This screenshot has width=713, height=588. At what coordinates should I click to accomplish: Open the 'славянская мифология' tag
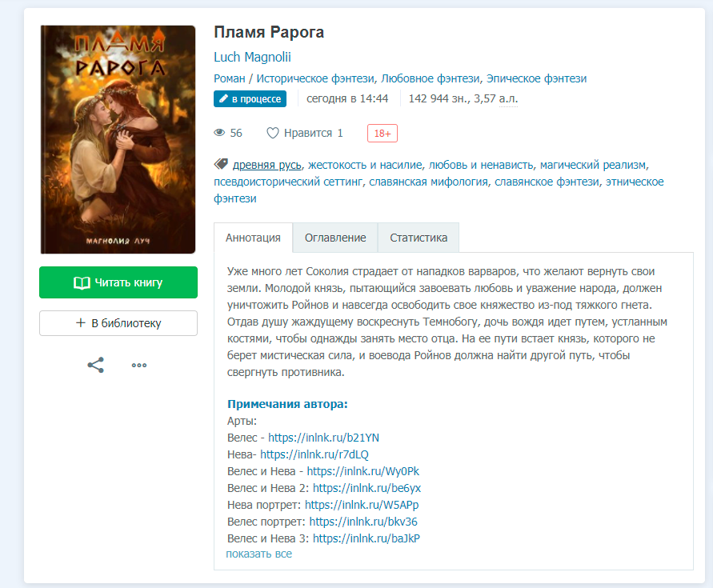pos(428,182)
